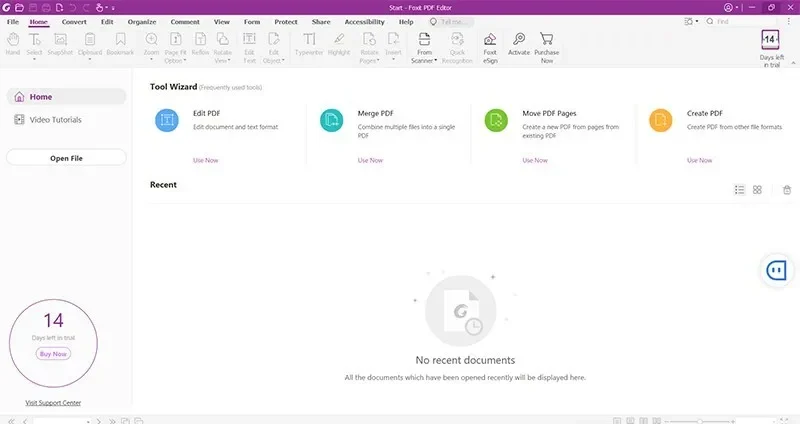The height and width of the screenshot is (424, 800).
Task: Click the 14 days trial calendar icon
Action: (x=770, y=39)
